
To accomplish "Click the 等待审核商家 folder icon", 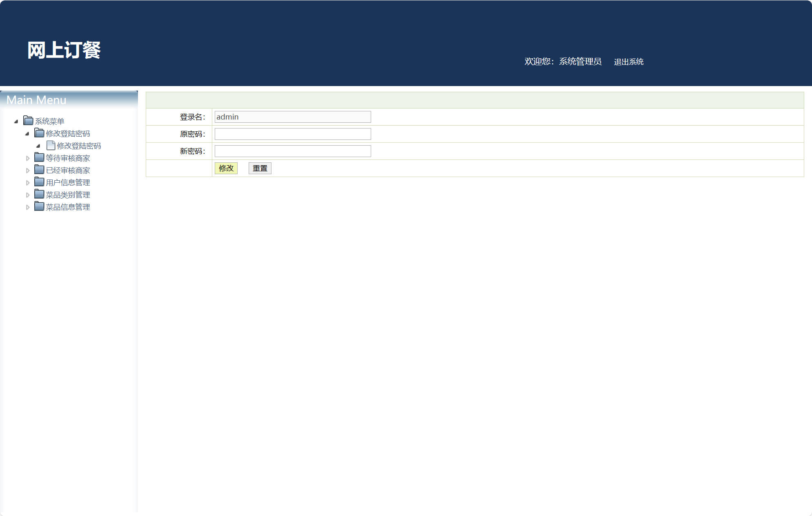I will [39, 157].
